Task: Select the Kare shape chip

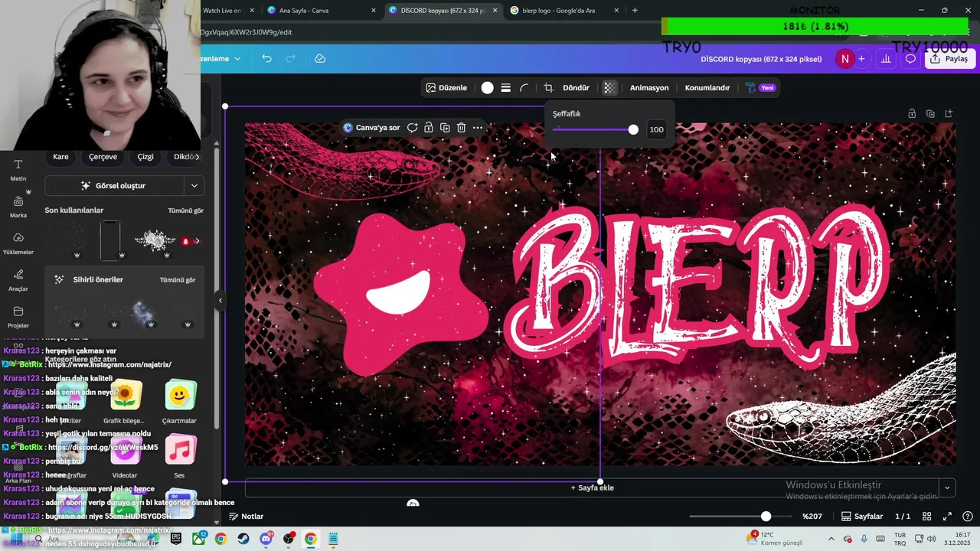Action: pyautogui.click(x=60, y=157)
